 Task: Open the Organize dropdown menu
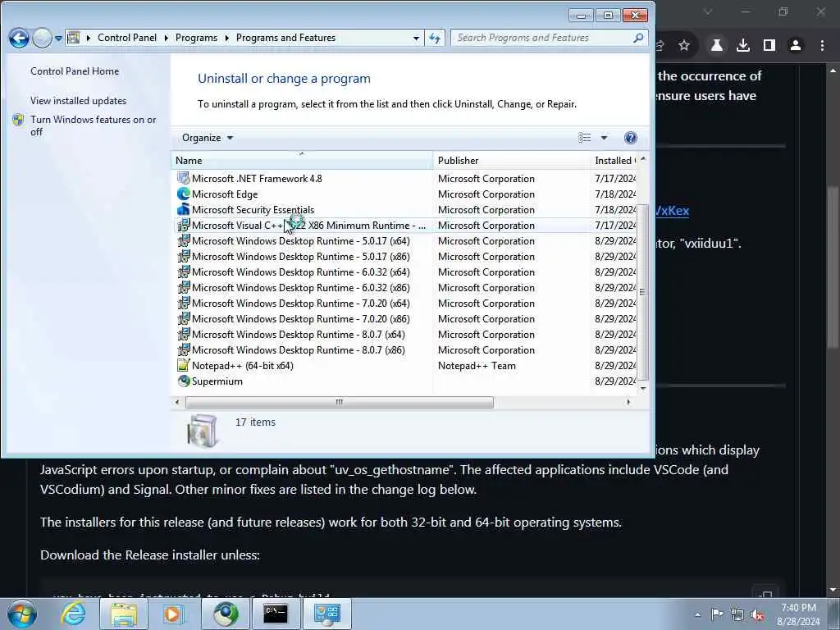208,138
